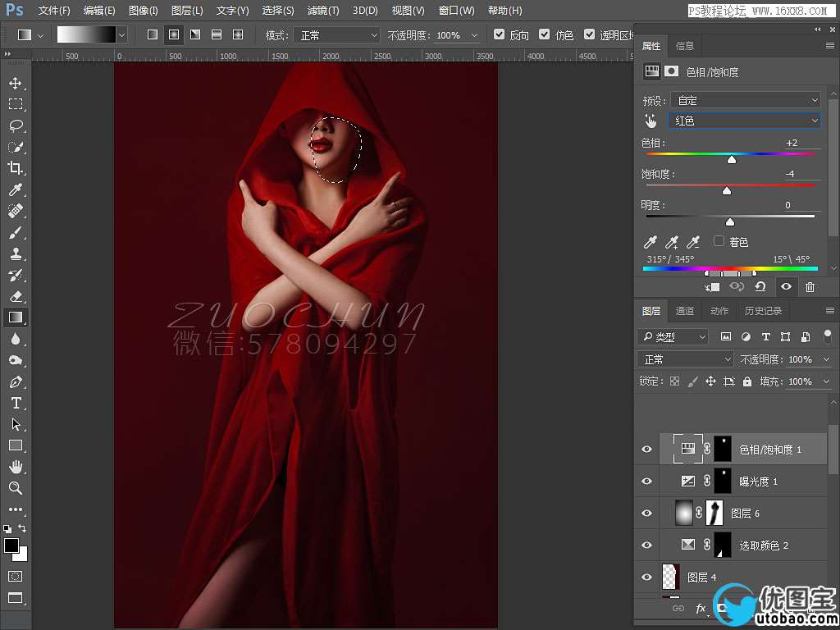Switch to the 通道 tab
Image resolution: width=840 pixels, height=630 pixels.
point(685,311)
